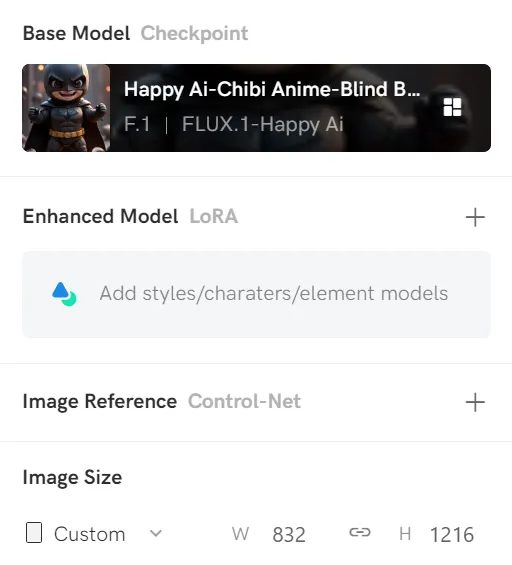Edit the height value 1216

[x=452, y=534]
